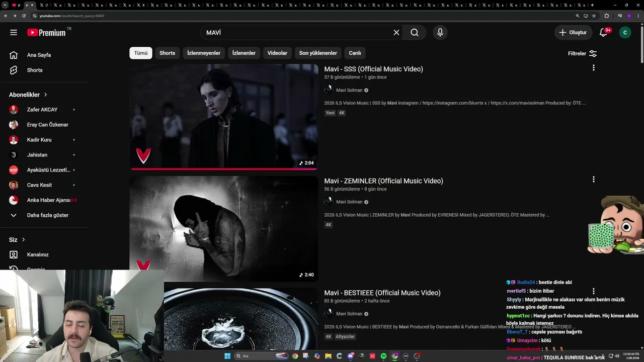Open the Mavi - BESTIEEE video title
Viewport: 644px width, 362px height.
point(382,293)
